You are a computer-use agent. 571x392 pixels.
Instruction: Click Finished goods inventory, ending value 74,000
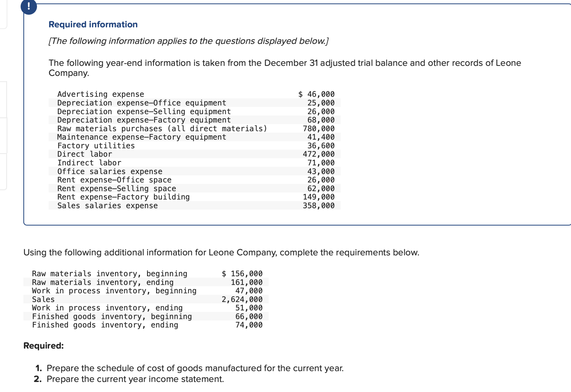(249, 325)
